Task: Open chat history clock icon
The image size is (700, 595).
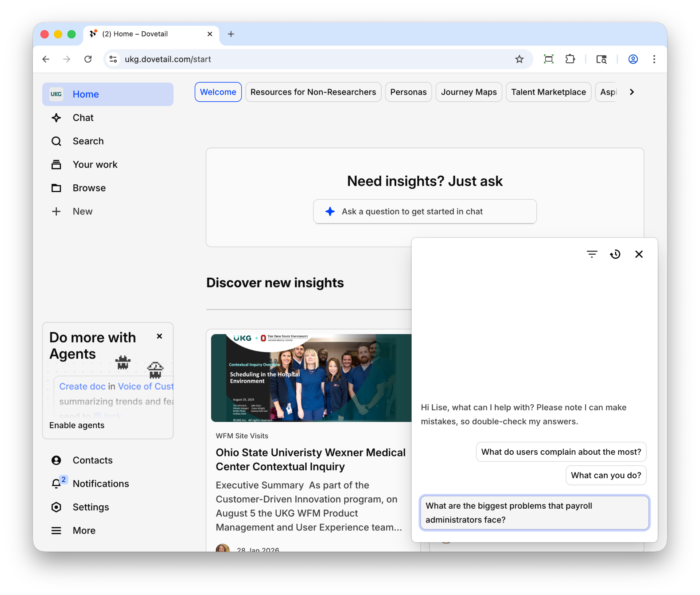Action: [615, 254]
